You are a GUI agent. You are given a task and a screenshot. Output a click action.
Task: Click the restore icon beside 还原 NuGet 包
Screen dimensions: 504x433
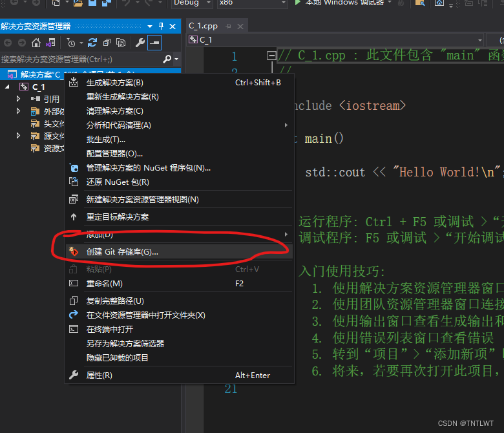point(74,182)
